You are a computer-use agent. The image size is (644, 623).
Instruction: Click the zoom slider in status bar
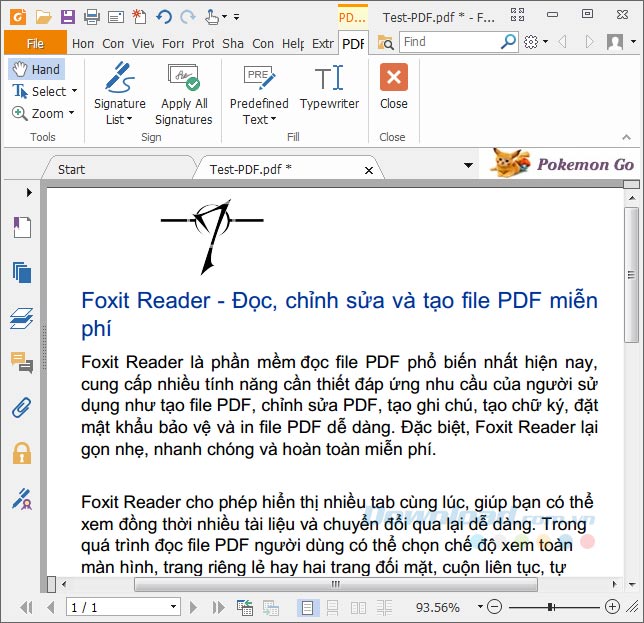tap(551, 607)
